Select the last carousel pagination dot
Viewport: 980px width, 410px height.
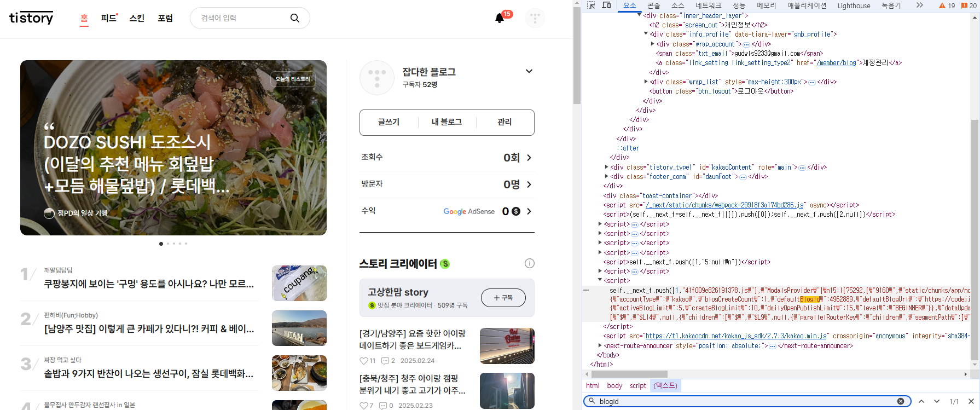coord(186,244)
